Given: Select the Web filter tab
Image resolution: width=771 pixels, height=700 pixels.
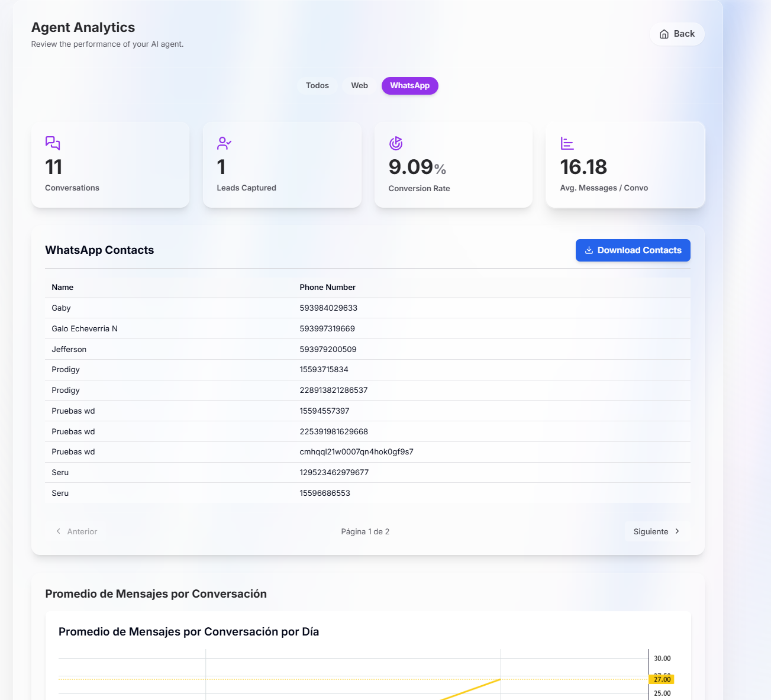Looking at the screenshot, I should tap(359, 86).
